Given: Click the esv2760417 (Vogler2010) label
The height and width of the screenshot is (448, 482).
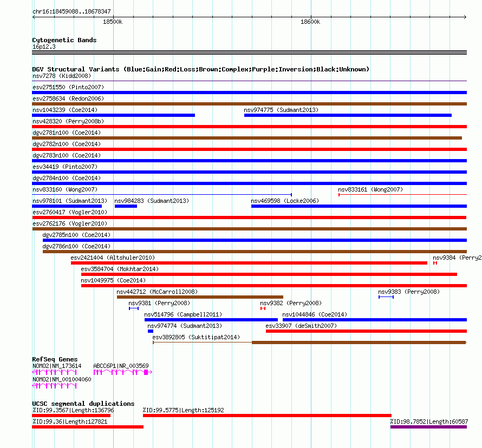Looking at the screenshot, I should (70, 212).
